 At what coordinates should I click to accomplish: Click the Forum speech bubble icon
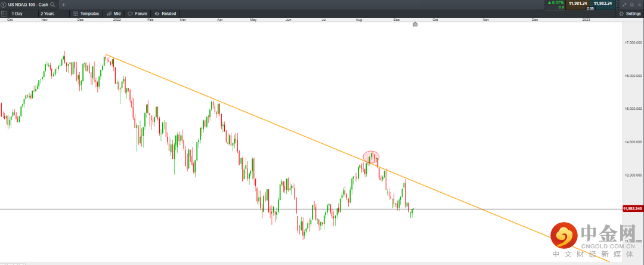tap(131, 13)
